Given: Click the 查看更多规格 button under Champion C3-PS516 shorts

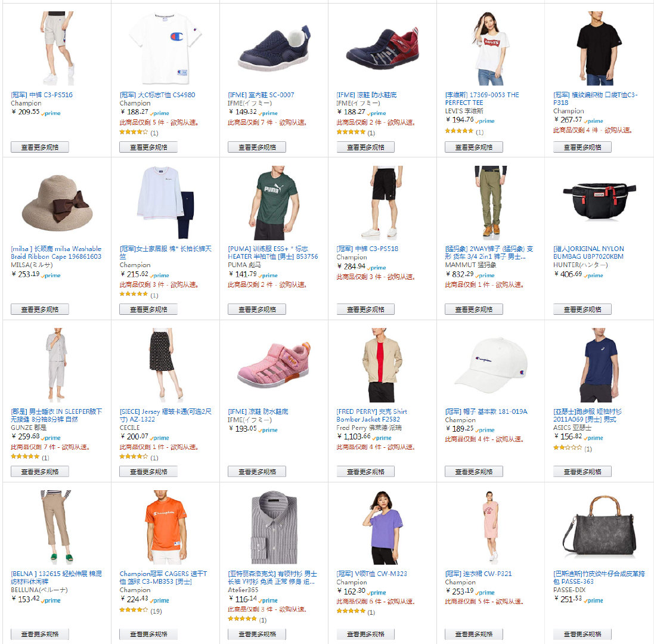Looking at the screenshot, I should (x=39, y=147).
